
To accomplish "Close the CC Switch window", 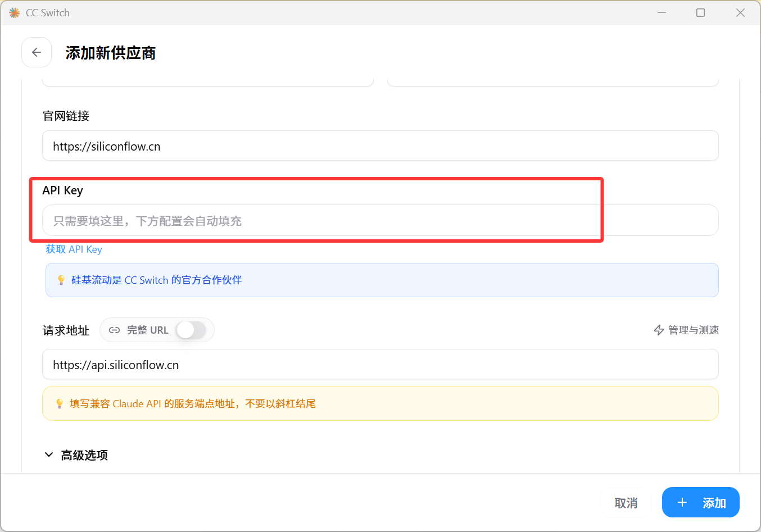I will point(740,12).
